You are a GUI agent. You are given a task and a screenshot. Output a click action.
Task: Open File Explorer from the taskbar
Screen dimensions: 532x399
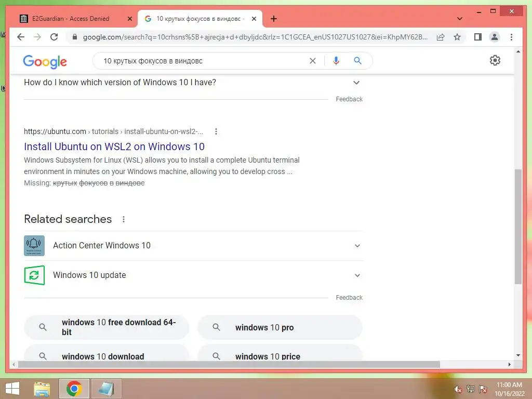coord(42,389)
